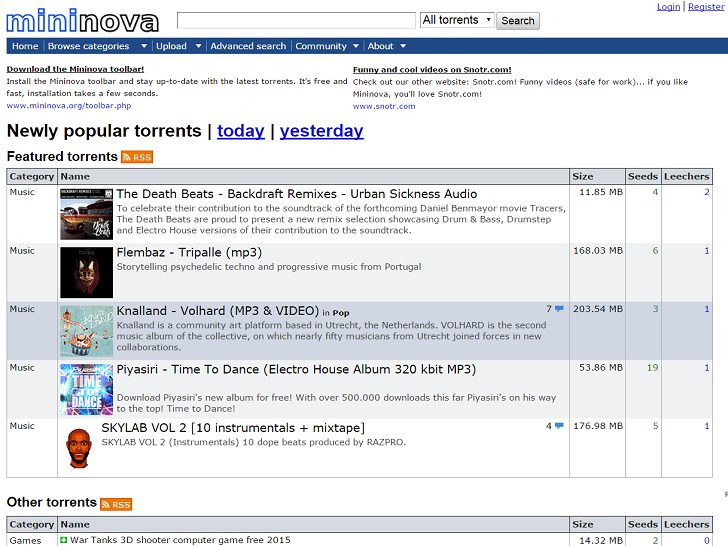Open Knalland Volhard cover thumbnail

click(86, 331)
